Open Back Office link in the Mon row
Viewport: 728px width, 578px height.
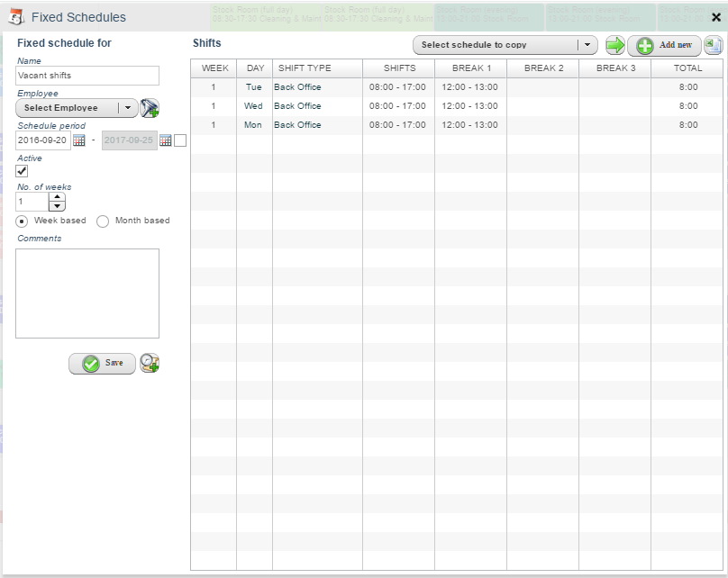coord(297,125)
